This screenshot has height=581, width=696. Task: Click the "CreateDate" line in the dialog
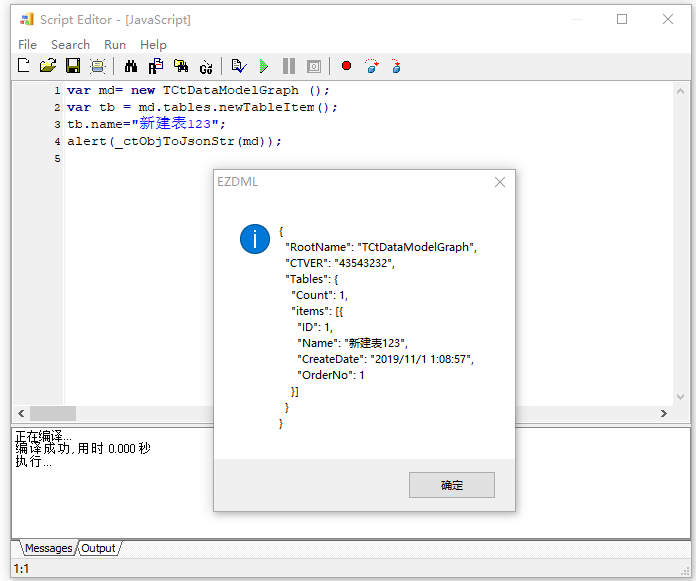pyautogui.click(x=385, y=359)
